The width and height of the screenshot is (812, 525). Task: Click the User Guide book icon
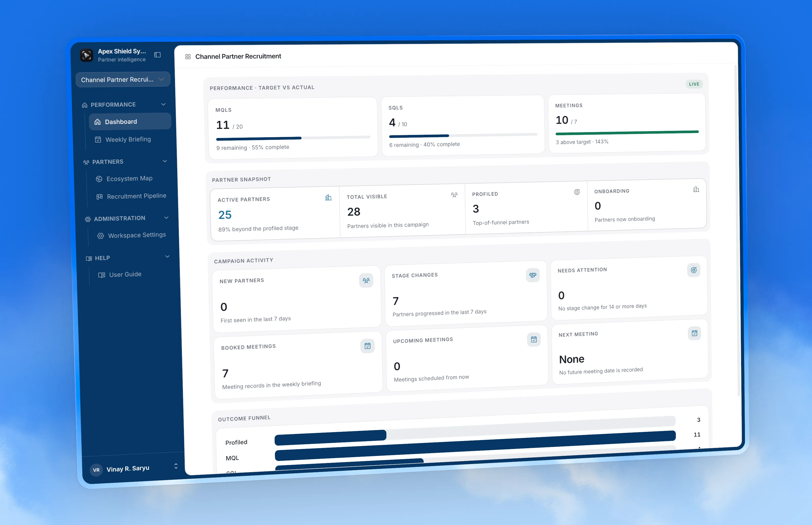(102, 275)
